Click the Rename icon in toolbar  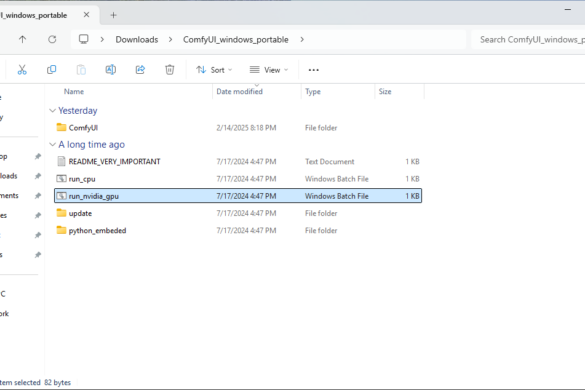110,70
